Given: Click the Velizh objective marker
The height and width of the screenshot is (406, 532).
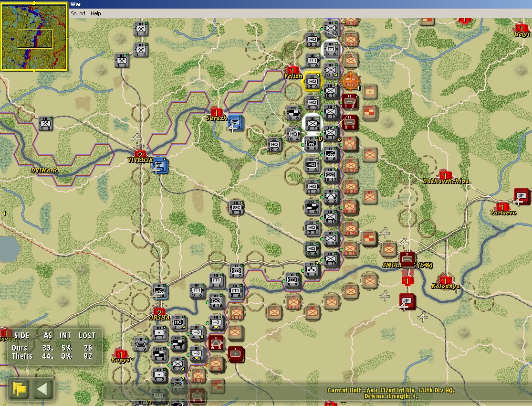Looking at the screenshot, I should pyautogui.click(x=292, y=70).
